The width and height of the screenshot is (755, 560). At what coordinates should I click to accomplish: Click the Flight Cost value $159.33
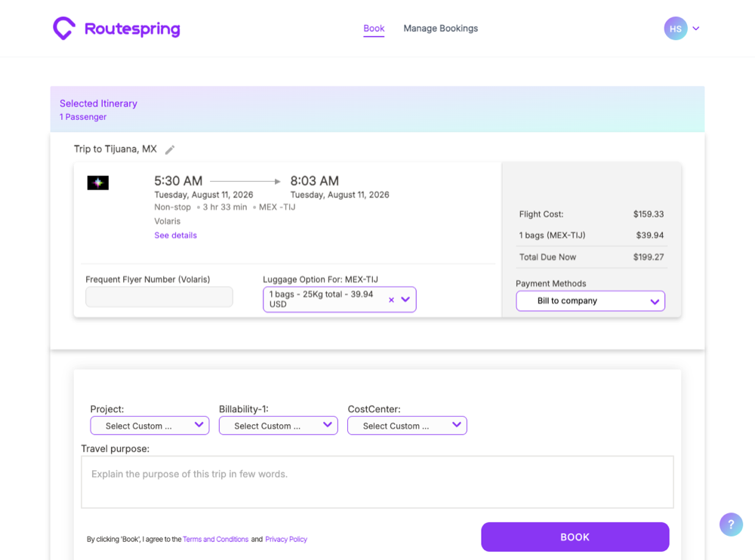(648, 214)
